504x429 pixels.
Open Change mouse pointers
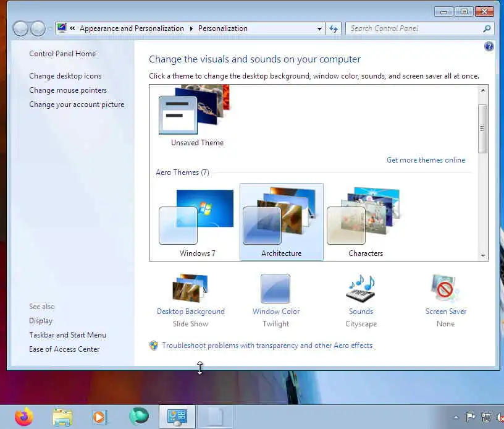pos(68,90)
